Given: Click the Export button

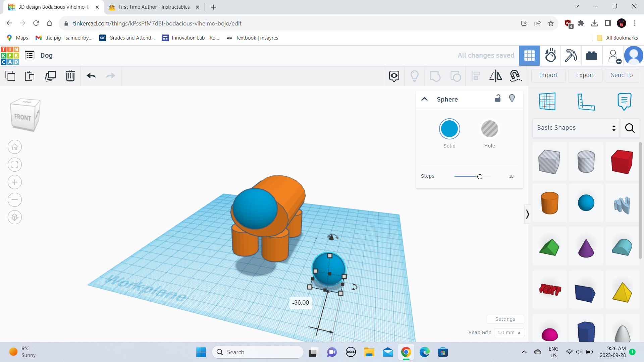Looking at the screenshot, I should coord(585,75).
